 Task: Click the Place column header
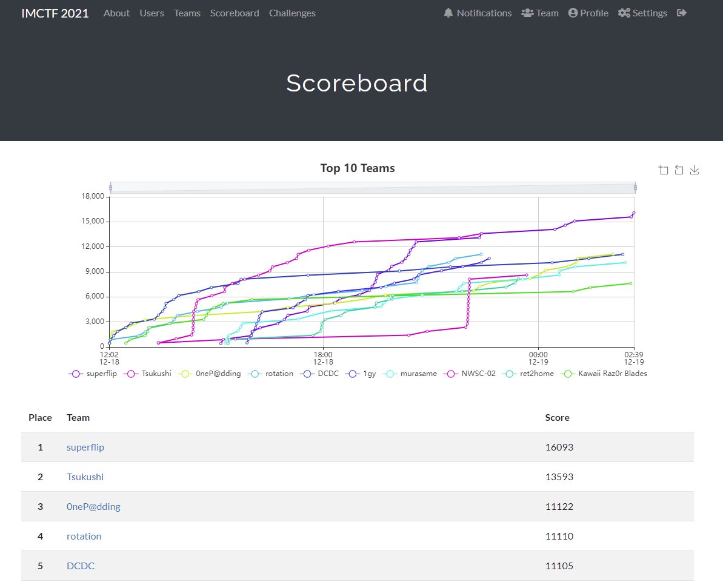pyautogui.click(x=40, y=417)
